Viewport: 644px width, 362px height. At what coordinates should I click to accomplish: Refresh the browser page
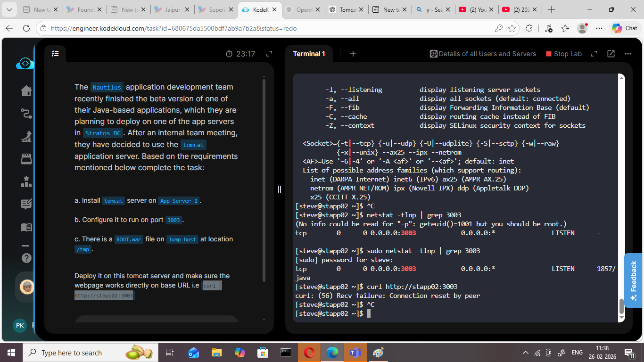(x=26, y=28)
